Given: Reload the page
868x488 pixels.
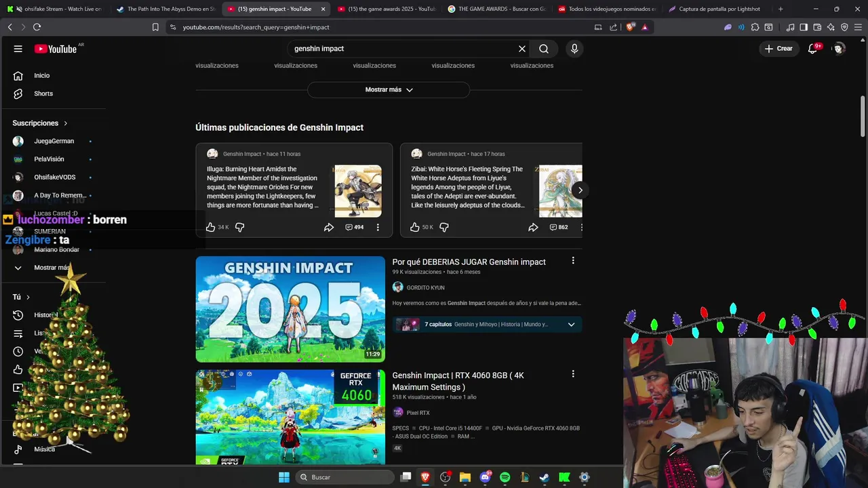Looking at the screenshot, I should pyautogui.click(x=37, y=27).
